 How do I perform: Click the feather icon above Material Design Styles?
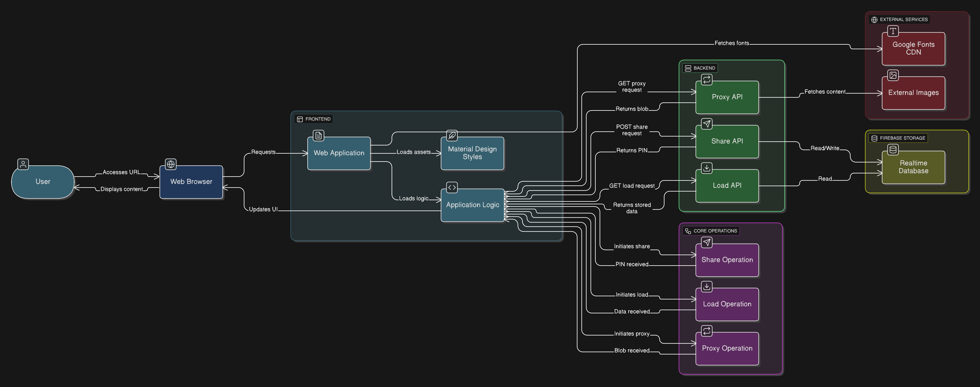point(452,135)
